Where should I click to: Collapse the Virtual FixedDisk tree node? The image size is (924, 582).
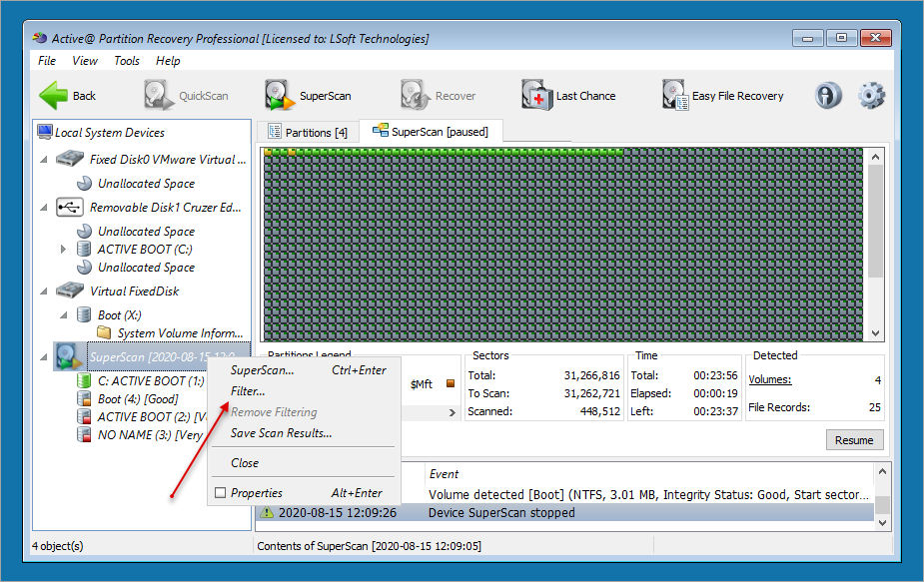44,291
